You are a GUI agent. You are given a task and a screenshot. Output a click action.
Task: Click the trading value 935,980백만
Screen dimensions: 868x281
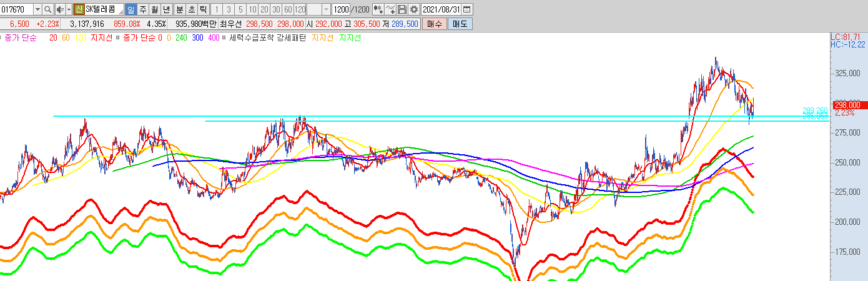[196, 24]
